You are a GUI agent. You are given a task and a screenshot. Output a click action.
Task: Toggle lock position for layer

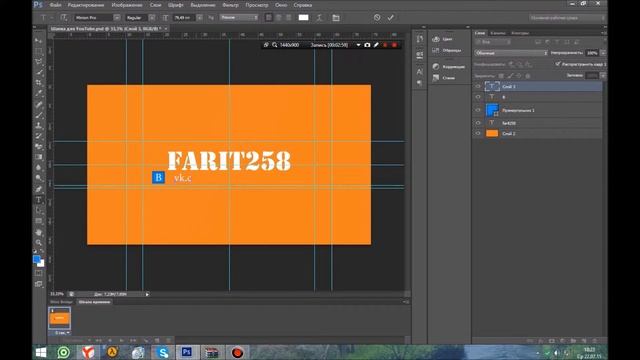519,76
